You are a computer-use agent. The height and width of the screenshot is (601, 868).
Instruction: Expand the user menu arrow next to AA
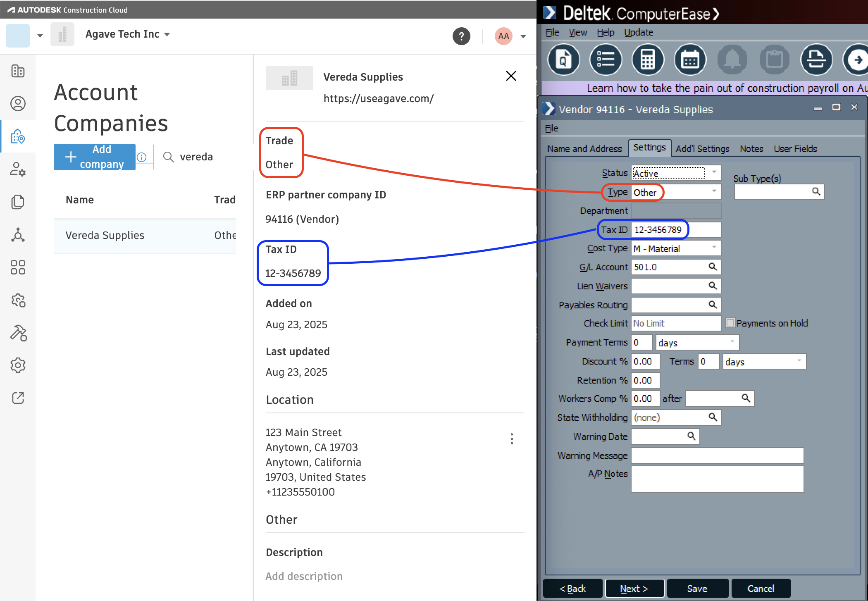pyautogui.click(x=523, y=36)
